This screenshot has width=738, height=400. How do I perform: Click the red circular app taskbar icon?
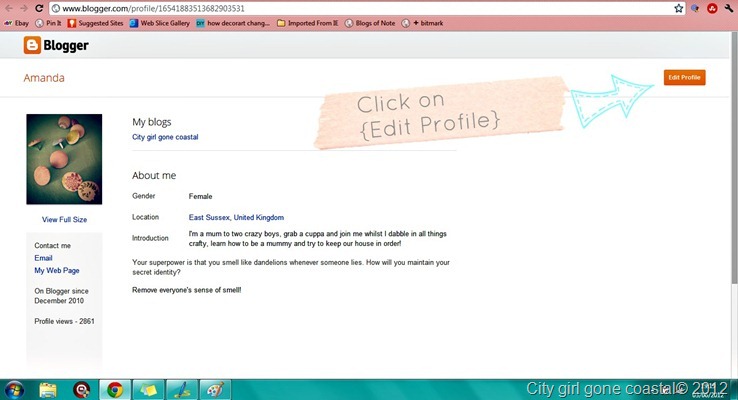[x=81, y=390]
